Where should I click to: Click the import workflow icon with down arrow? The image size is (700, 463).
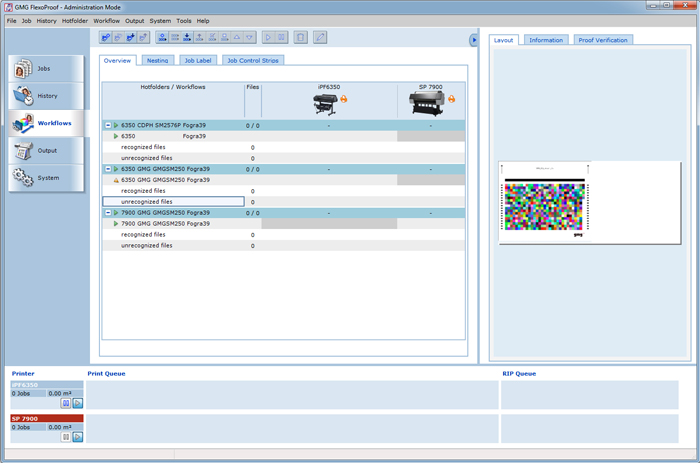point(187,38)
